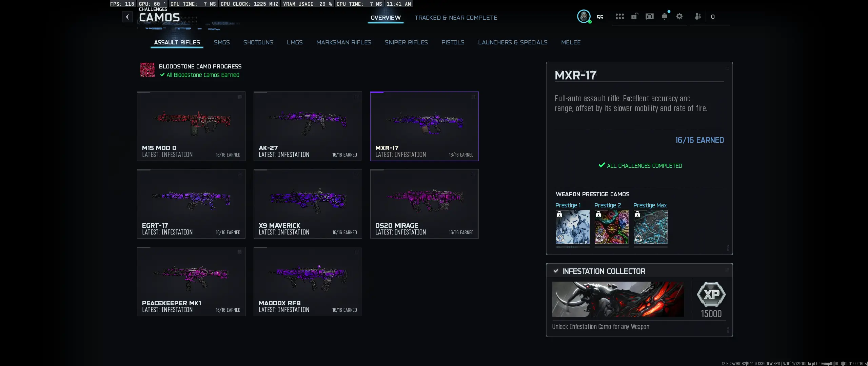Click the open padlock privacy icon
Screen dimensions: 868x366
(x=634, y=16)
